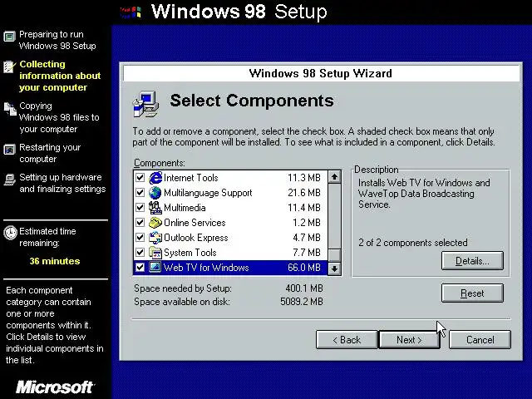532x399 pixels.
Task: Click the Multilanguage Support globe icon
Action: (155, 193)
